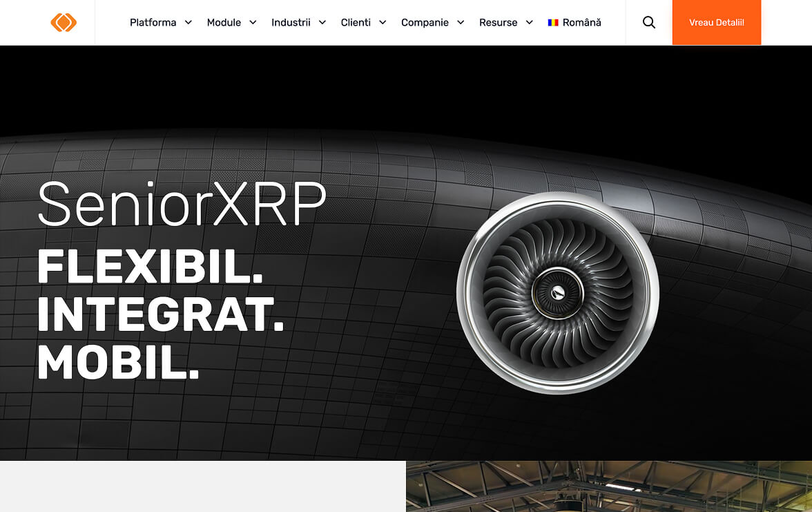Image resolution: width=812 pixels, height=512 pixels.
Task: Open the Resurse menu label
Action: 498,22
